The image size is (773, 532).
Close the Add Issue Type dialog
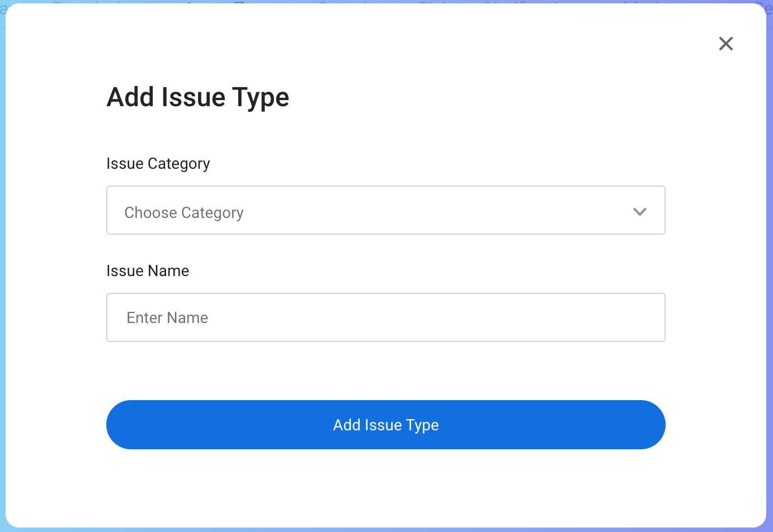click(x=725, y=44)
